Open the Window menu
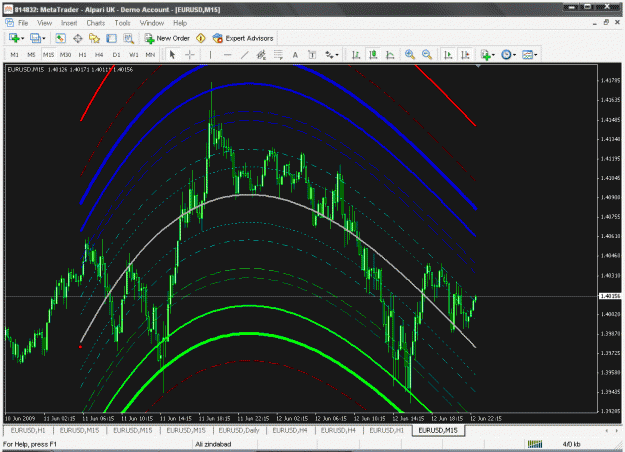The height and width of the screenshot is (452, 625). (152, 23)
